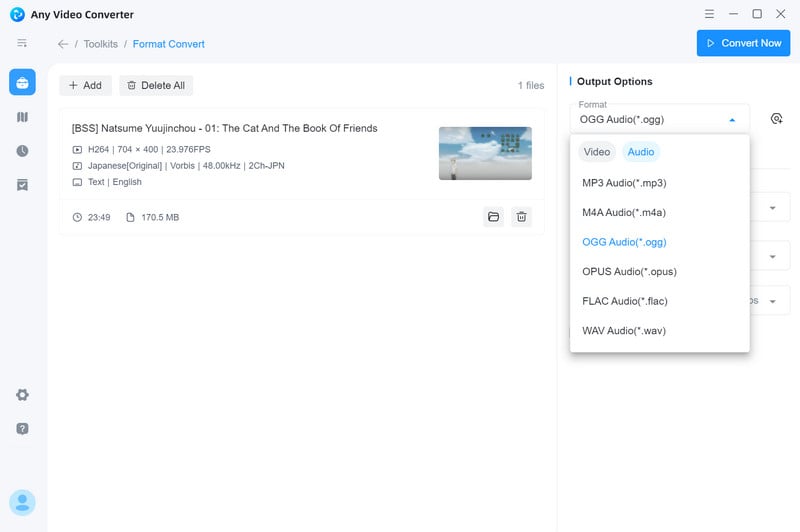Screen dimensions: 800x532
Task: Open the task list sidebar icon
Action: click(x=22, y=185)
